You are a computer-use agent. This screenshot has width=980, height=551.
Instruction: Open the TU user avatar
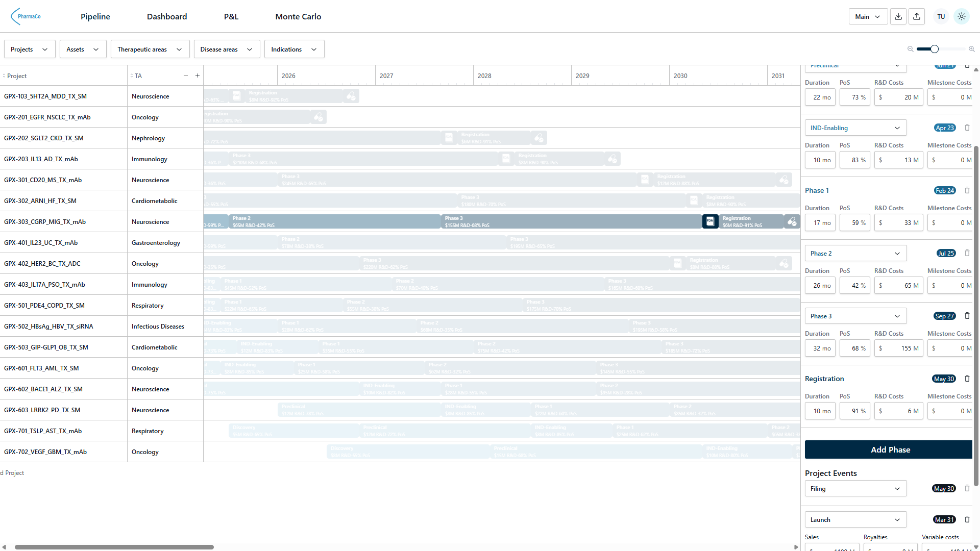click(x=940, y=16)
